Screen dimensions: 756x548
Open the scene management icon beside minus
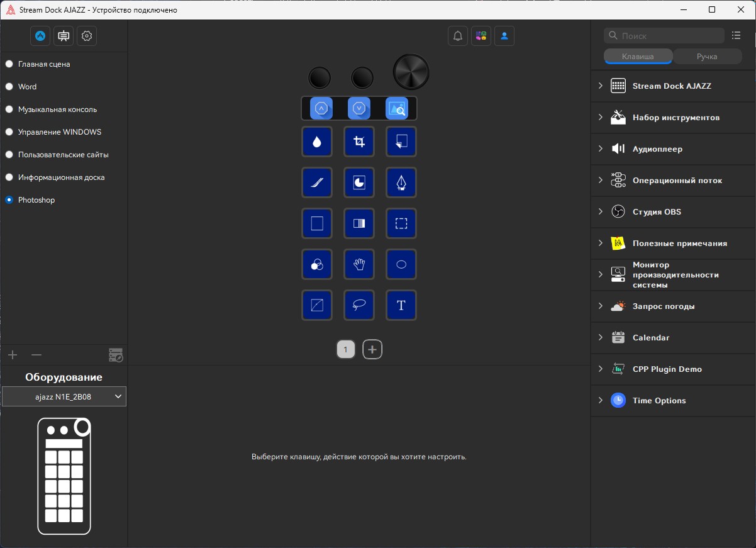pos(116,355)
